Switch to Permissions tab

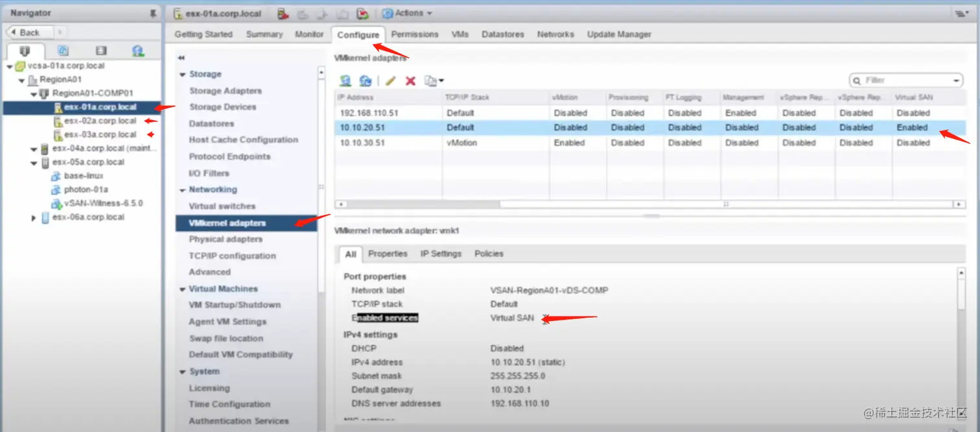(x=415, y=34)
